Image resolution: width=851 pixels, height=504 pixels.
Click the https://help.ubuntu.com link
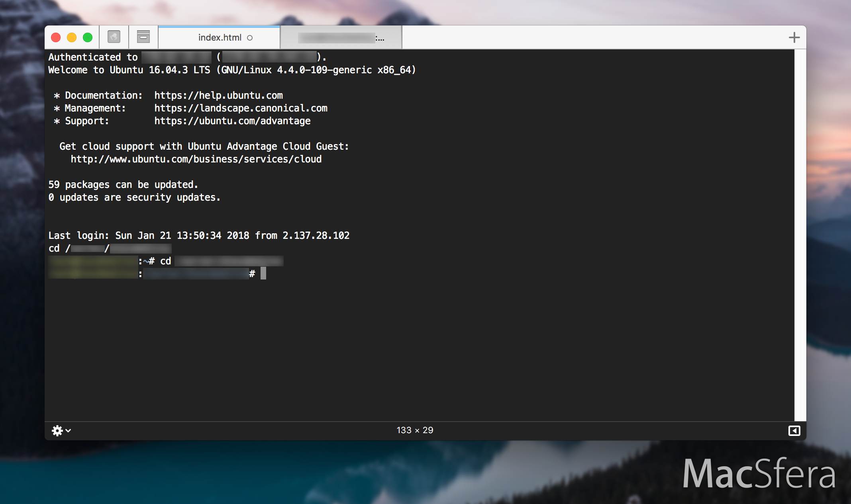click(218, 96)
